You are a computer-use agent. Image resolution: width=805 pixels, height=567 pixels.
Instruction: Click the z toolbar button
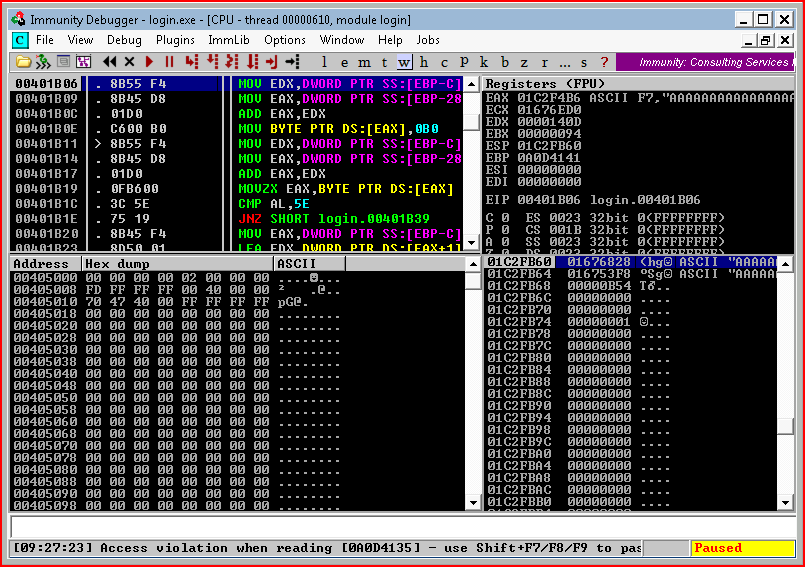pyautogui.click(x=524, y=62)
